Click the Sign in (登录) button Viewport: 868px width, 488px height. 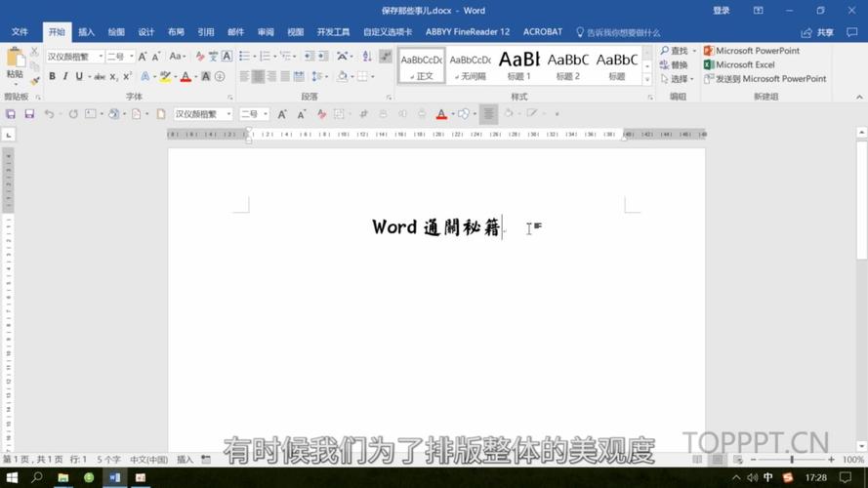(x=722, y=11)
